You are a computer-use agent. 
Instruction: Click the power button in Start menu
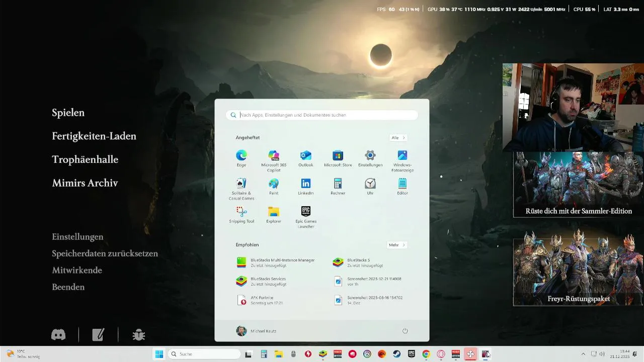(405, 331)
